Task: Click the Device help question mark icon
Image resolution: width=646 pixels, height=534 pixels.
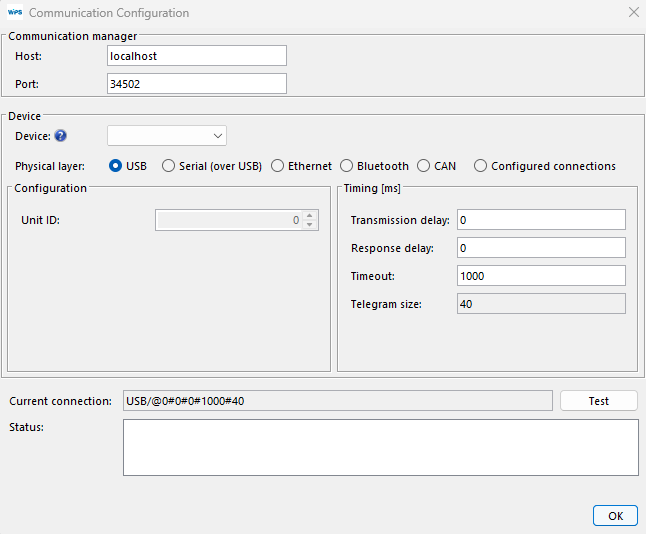Action: pyautogui.click(x=61, y=136)
